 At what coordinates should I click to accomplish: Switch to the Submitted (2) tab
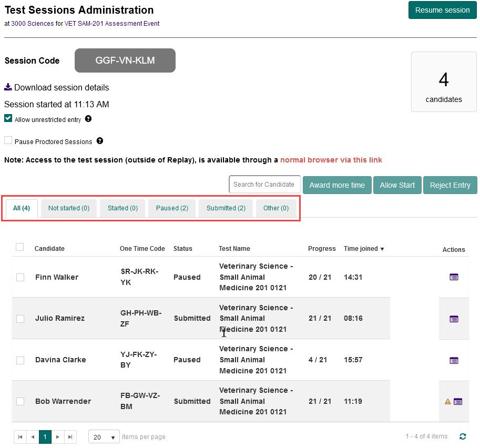[226, 208]
